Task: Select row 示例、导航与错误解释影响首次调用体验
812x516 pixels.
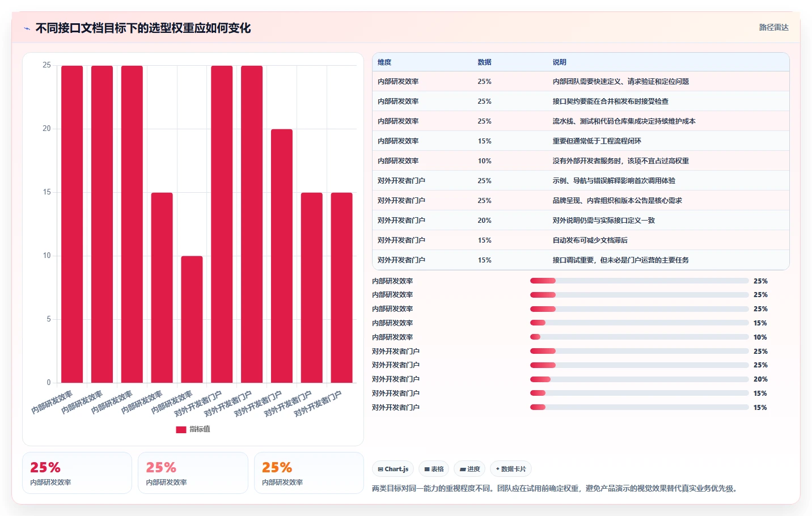Action: point(581,181)
